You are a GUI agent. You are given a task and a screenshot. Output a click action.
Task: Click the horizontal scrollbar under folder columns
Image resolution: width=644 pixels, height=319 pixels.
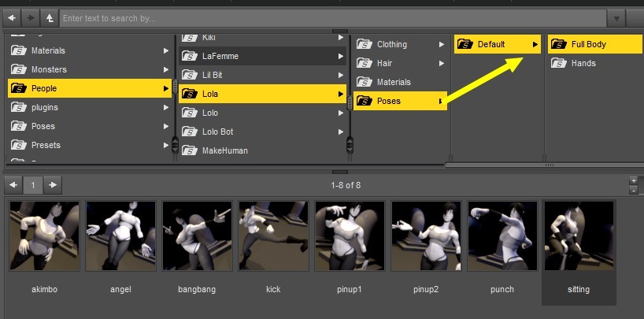pos(545,165)
